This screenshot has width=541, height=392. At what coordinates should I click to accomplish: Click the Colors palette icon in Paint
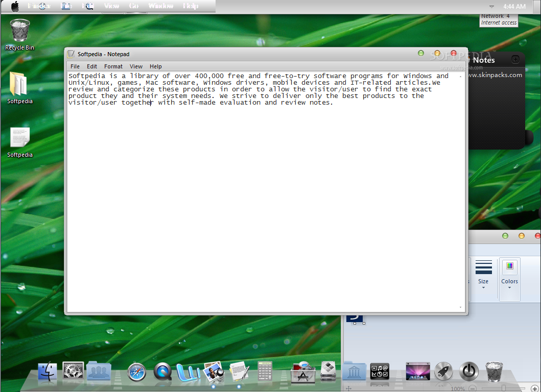(x=510, y=266)
